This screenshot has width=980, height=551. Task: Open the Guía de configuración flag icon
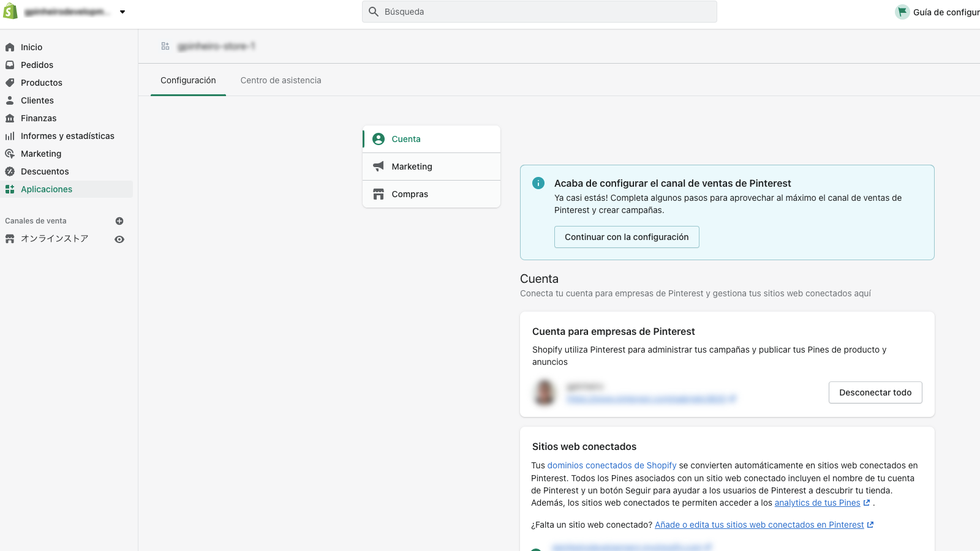click(x=902, y=12)
